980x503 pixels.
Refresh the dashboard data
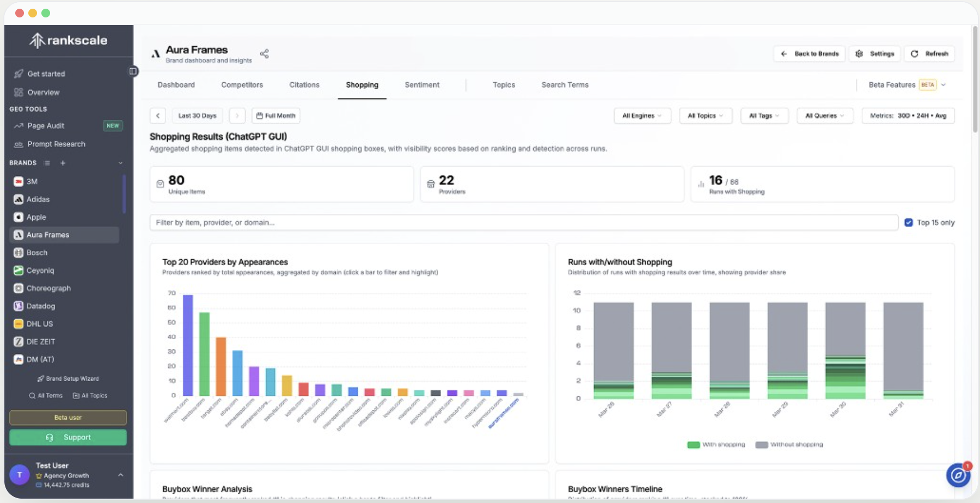pos(929,54)
